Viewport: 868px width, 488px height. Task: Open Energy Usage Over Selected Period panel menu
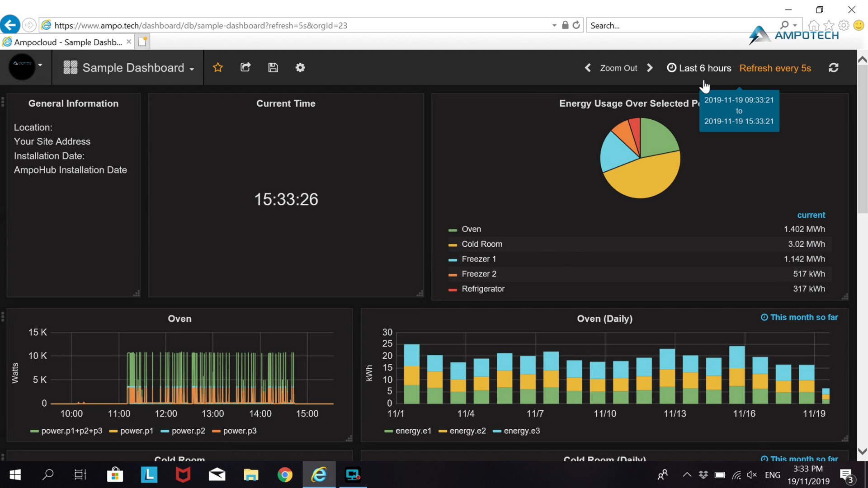[629, 103]
